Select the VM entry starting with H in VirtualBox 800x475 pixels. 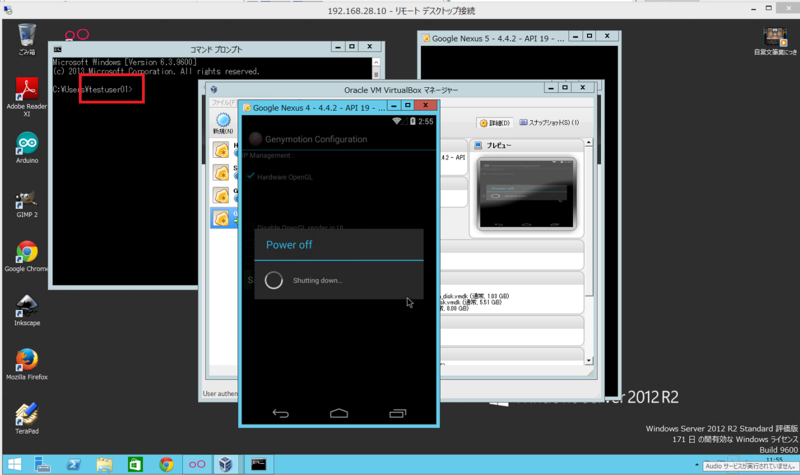pyautogui.click(x=224, y=150)
